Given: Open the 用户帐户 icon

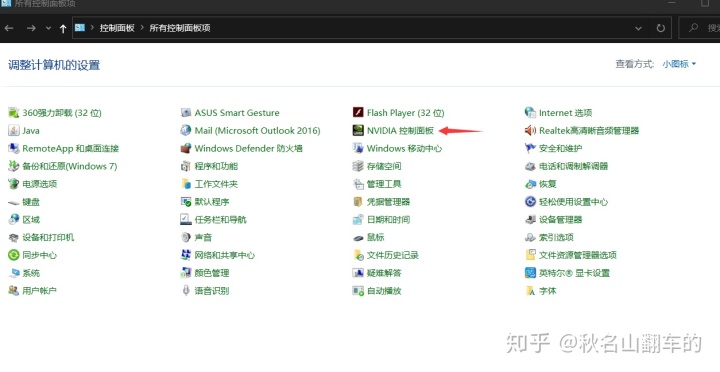Looking at the screenshot, I should [x=14, y=291].
